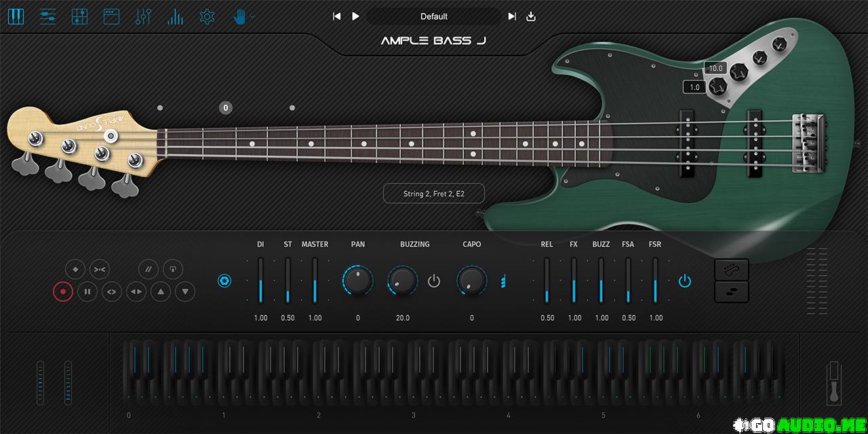This screenshot has height=434, width=868.
Task: Open the equalizer bars panel icon
Action: point(175,16)
